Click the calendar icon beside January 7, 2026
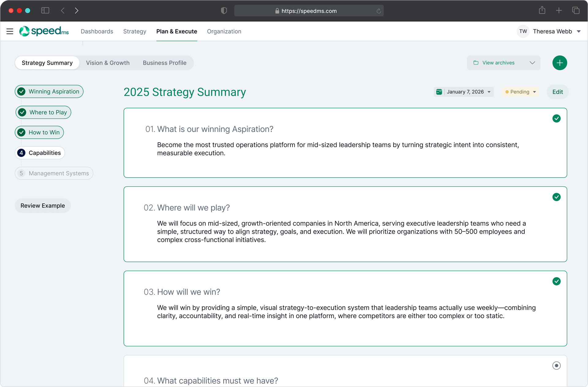The width and height of the screenshot is (588, 387). point(439,92)
